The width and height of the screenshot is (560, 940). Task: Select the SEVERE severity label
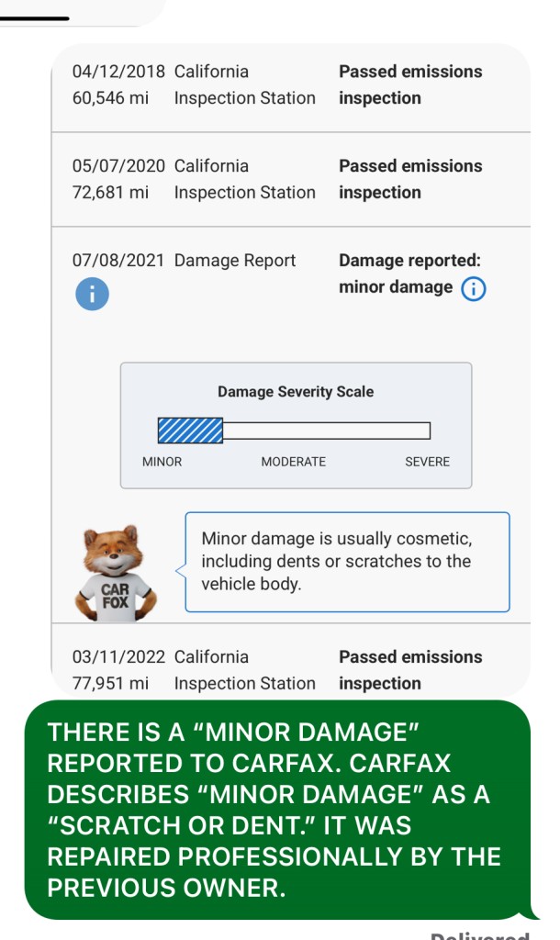(427, 462)
